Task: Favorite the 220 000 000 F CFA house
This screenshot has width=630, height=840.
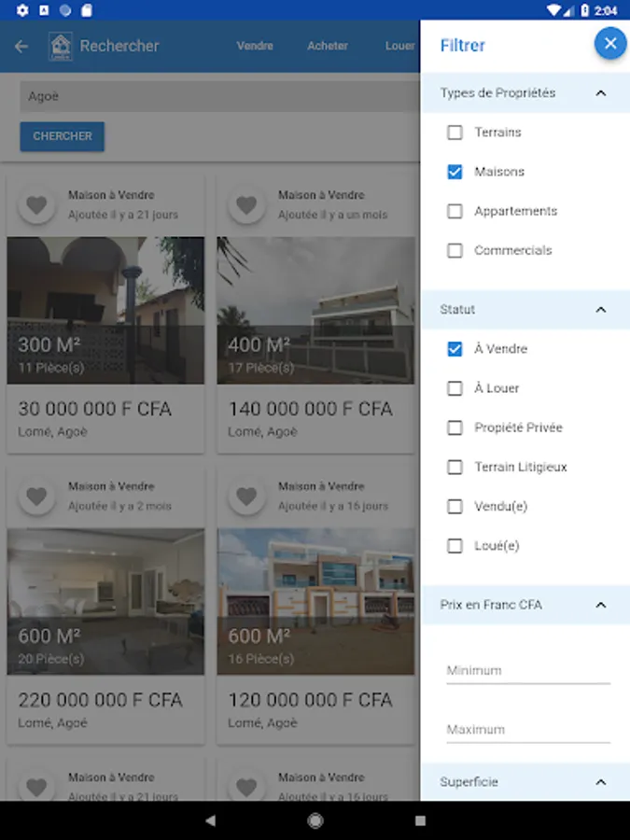Action: pyautogui.click(x=36, y=497)
